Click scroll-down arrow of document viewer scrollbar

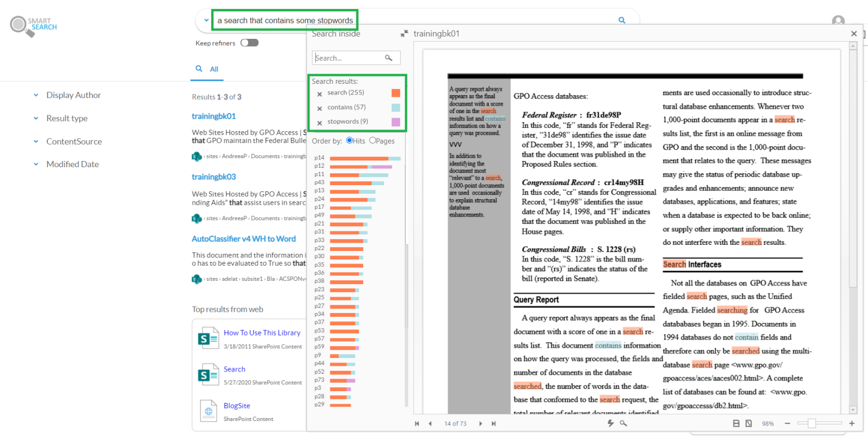[853, 410]
